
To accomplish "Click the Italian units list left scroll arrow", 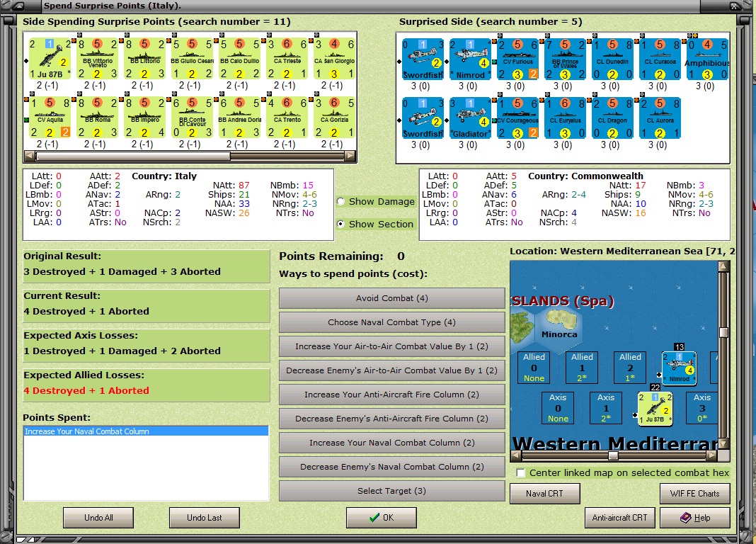I will coord(30,156).
